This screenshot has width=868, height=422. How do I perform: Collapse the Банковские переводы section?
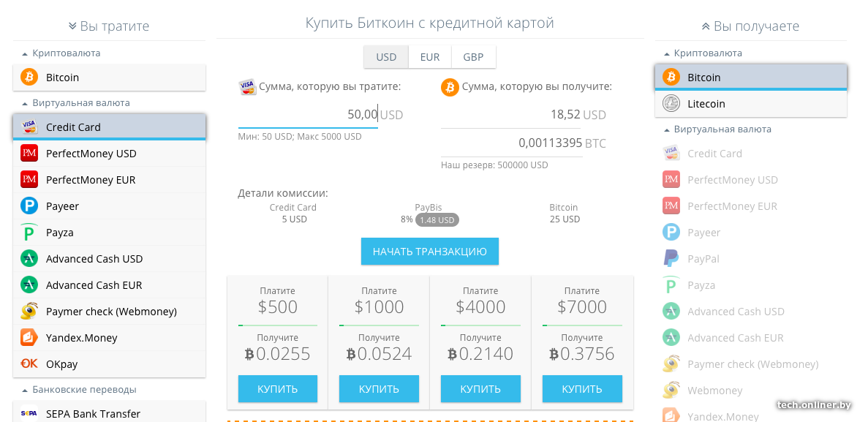tap(78, 390)
